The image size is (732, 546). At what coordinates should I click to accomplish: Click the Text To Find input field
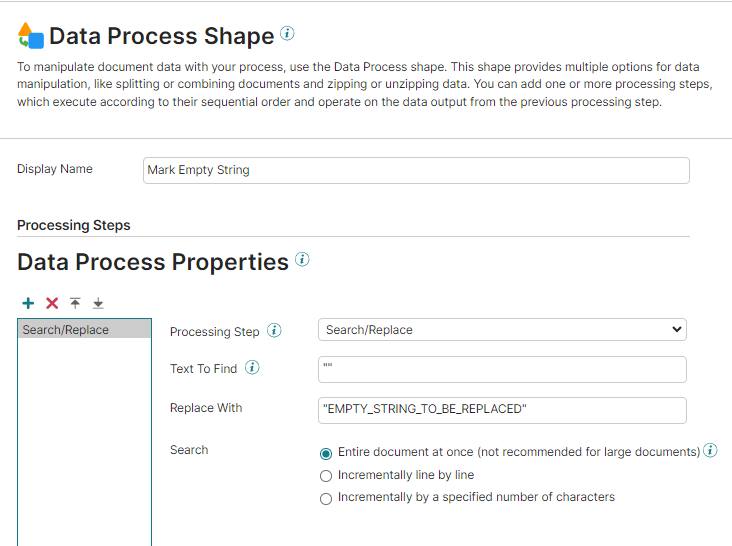click(502, 369)
